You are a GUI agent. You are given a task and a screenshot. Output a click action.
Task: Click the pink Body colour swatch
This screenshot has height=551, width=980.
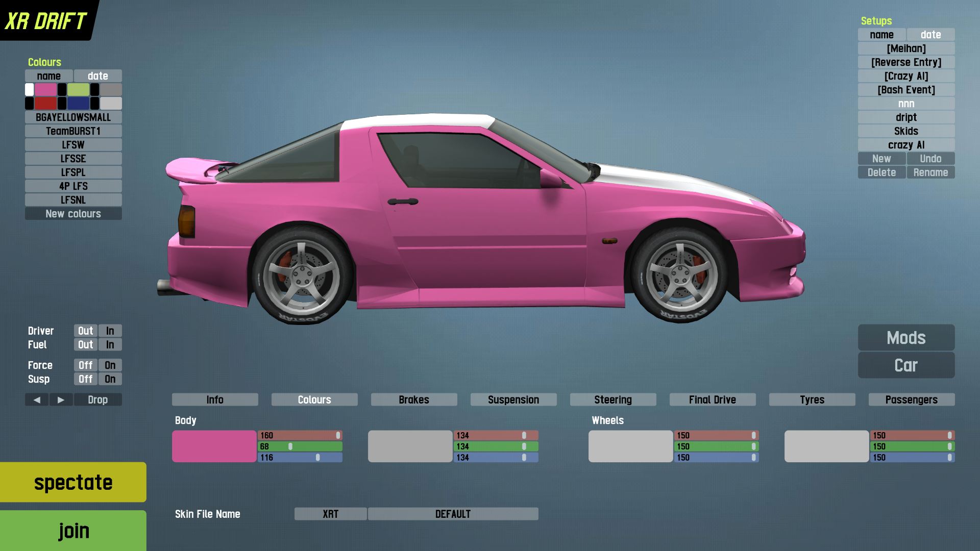pyautogui.click(x=214, y=446)
